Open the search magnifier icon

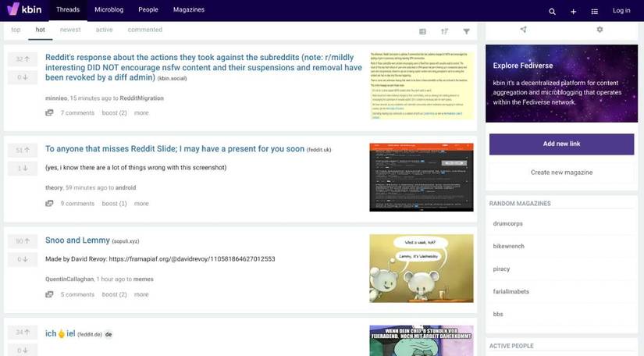tap(552, 12)
